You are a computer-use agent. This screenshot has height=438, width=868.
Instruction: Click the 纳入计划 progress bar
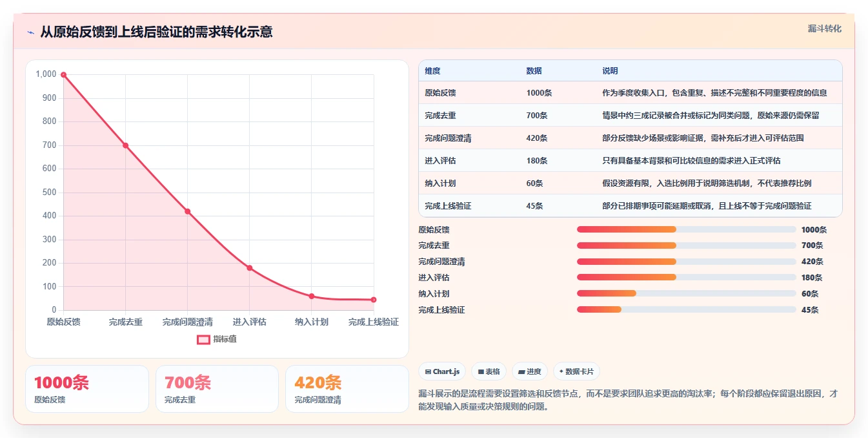(x=687, y=293)
